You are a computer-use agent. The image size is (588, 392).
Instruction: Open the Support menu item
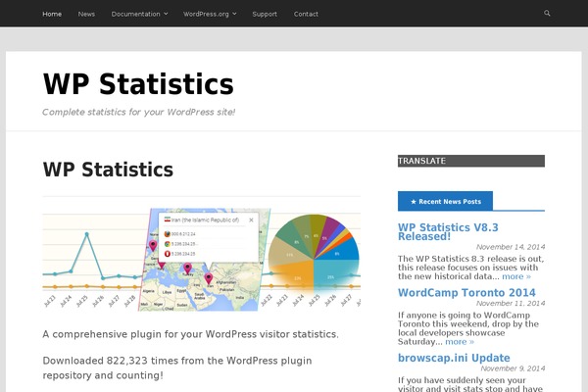click(265, 14)
